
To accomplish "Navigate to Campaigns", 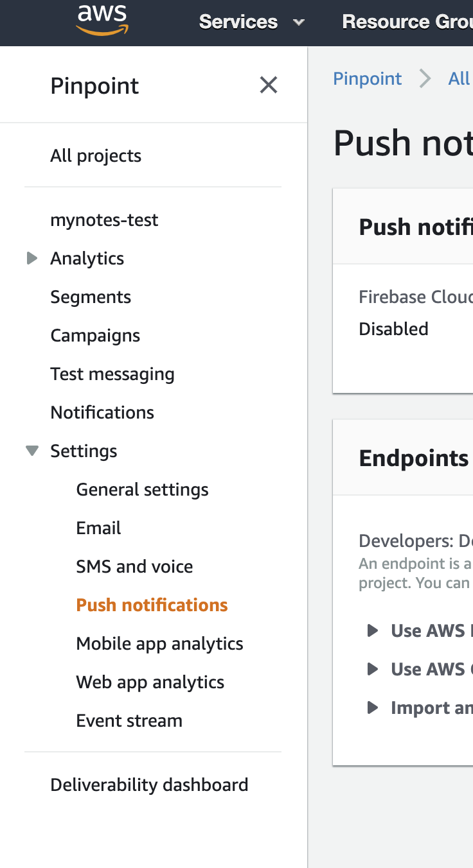I will tap(95, 335).
